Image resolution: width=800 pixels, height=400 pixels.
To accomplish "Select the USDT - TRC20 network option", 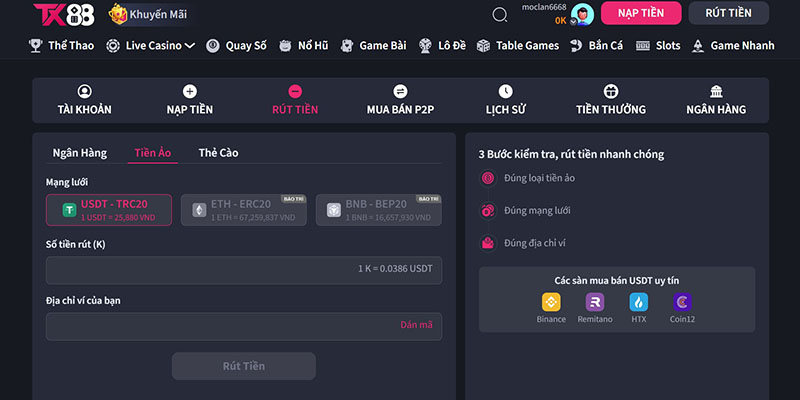I will pyautogui.click(x=109, y=210).
